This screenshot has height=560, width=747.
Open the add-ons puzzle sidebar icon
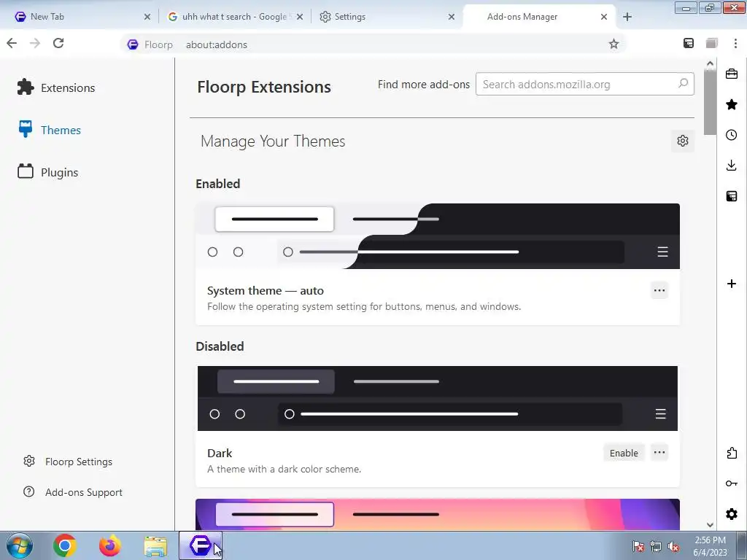click(x=732, y=453)
